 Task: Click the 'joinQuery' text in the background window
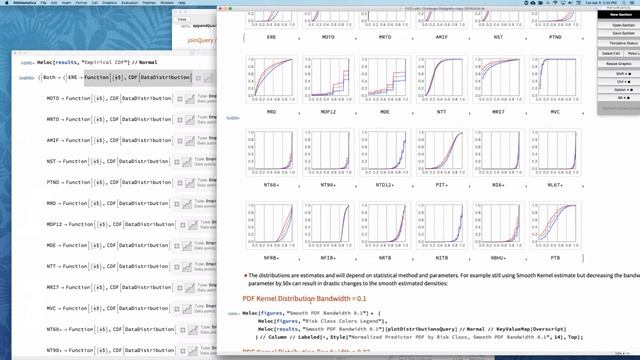pos(201,40)
